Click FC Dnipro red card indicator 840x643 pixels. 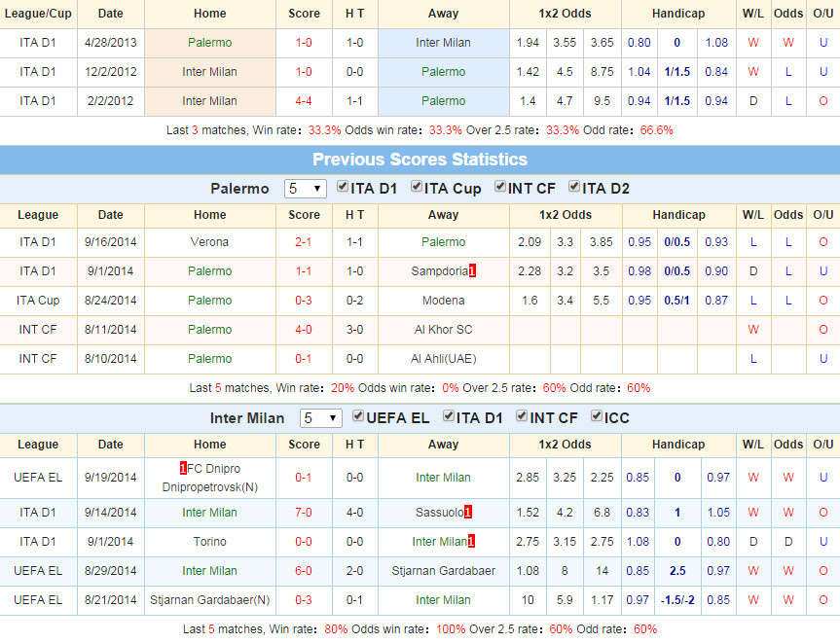(x=183, y=469)
